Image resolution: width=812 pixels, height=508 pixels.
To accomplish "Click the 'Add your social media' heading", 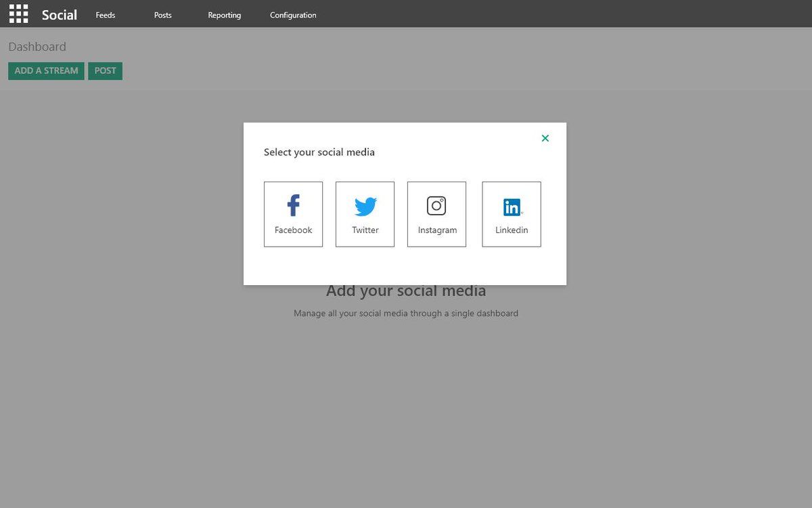I will (x=406, y=292).
